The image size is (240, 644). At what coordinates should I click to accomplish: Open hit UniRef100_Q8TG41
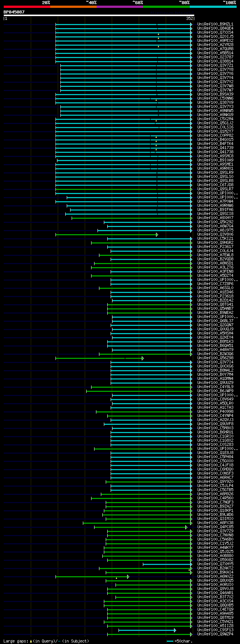coord(215,305)
